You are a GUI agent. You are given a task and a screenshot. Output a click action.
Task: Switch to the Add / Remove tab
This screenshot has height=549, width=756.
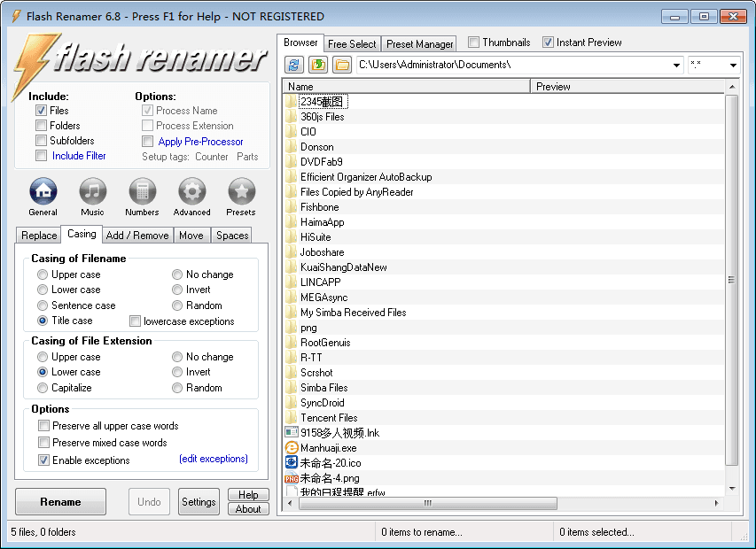pos(137,236)
